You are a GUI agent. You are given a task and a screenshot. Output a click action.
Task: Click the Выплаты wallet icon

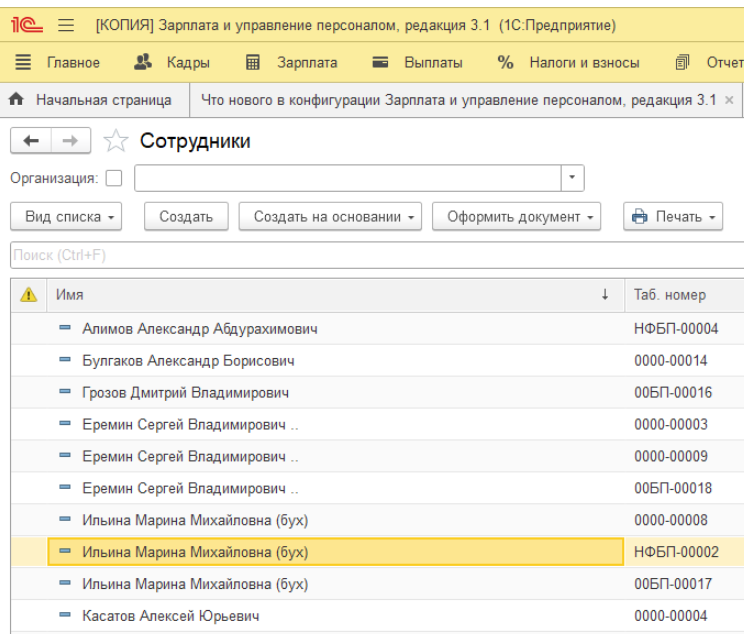click(x=380, y=62)
